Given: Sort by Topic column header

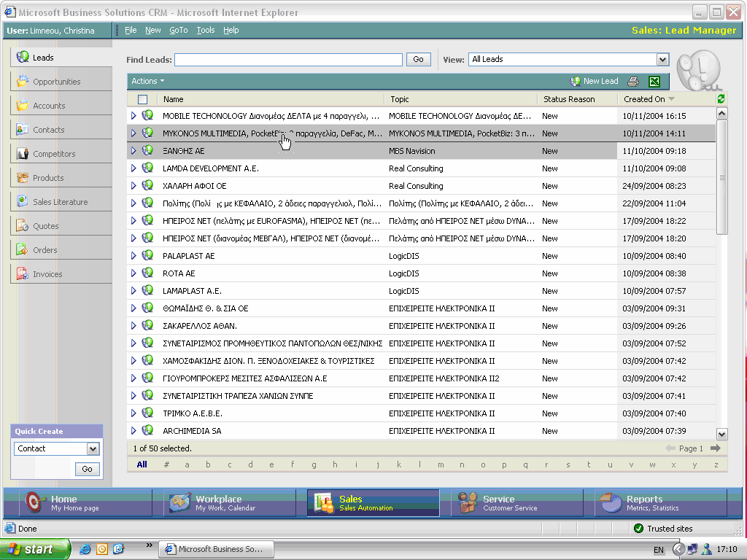Looking at the screenshot, I should 461,99.
